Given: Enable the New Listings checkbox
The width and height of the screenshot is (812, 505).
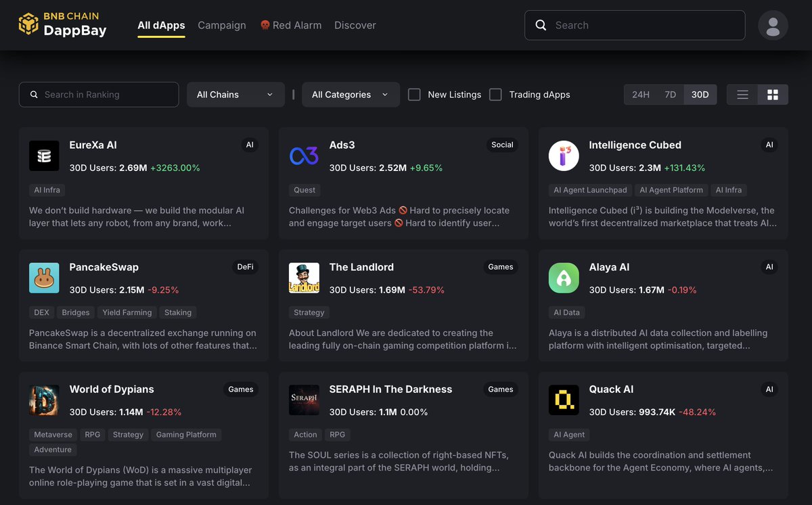Looking at the screenshot, I should click(x=414, y=95).
